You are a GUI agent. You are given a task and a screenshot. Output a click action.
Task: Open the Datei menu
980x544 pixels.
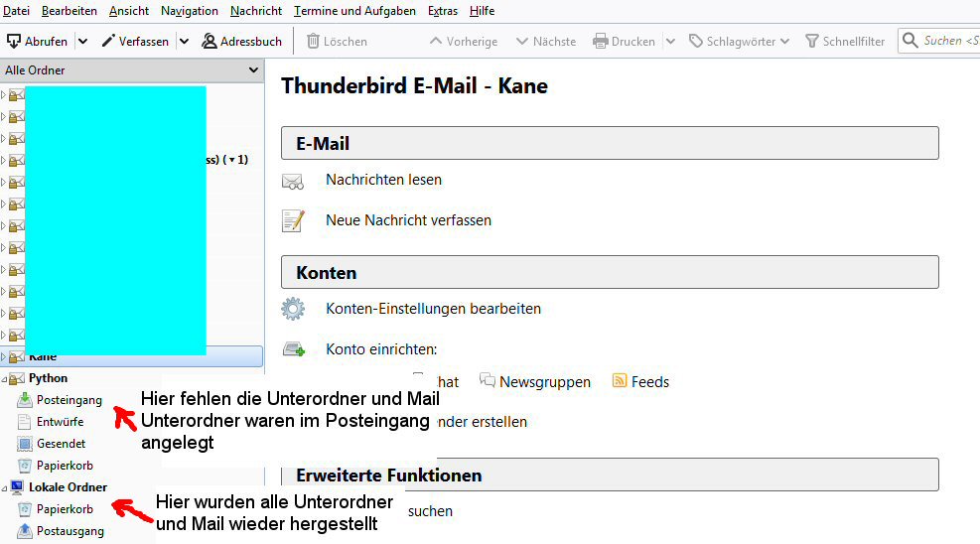(16, 11)
